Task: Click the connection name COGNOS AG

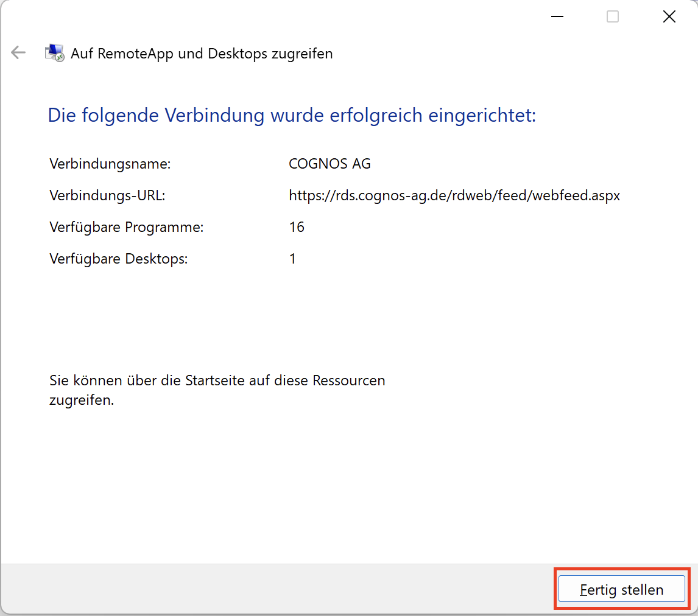Action: click(x=330, y=164)
